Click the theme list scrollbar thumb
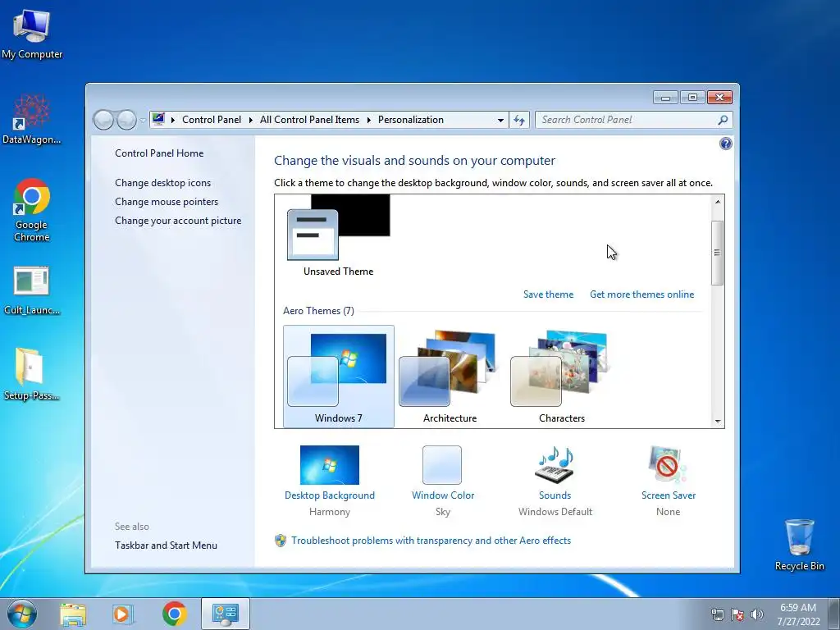The width and height of the screenshot is (840, 630). pyautogui.click(x=717, y=253)
